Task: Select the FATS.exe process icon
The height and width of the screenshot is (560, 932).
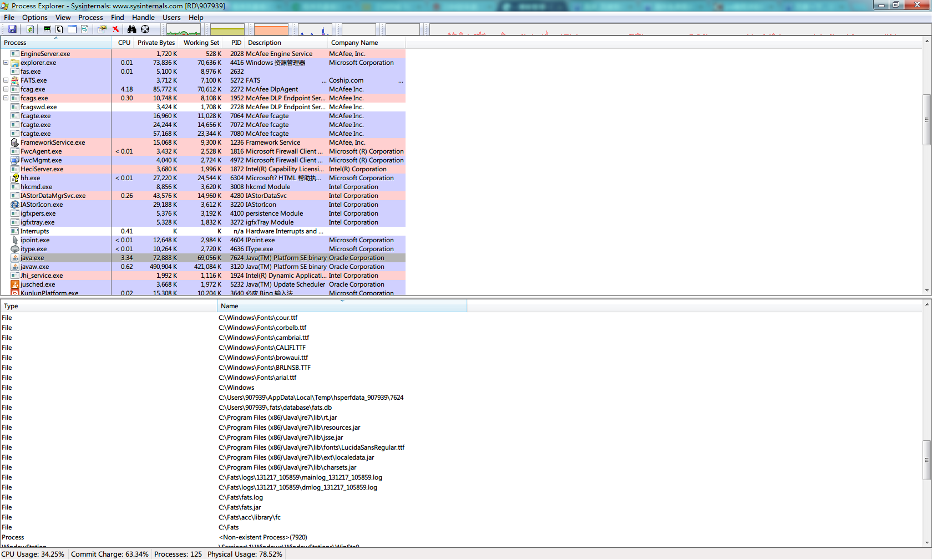Action: 15,80
